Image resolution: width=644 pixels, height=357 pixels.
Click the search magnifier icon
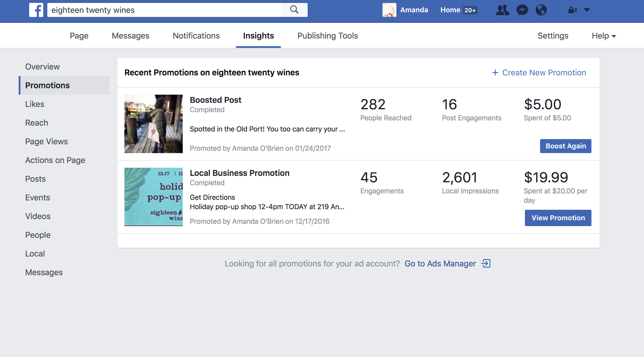pos(294,10)
